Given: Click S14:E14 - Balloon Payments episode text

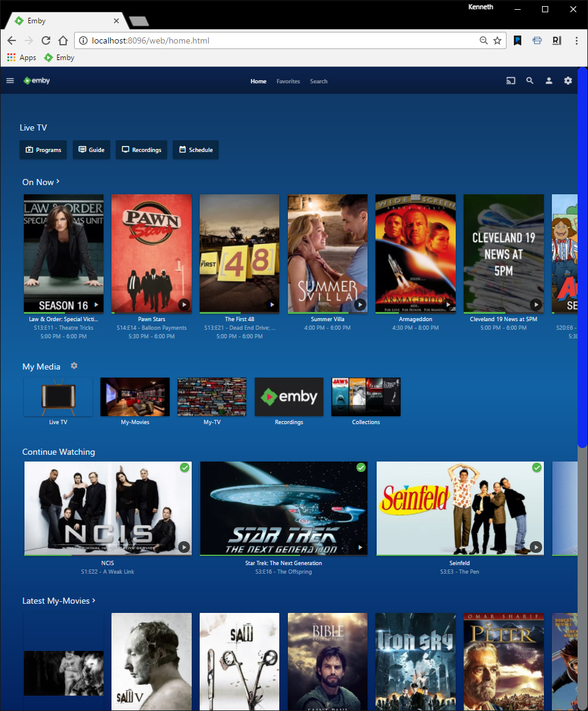Looking at the screenshot, I should [x=151, y=328].
